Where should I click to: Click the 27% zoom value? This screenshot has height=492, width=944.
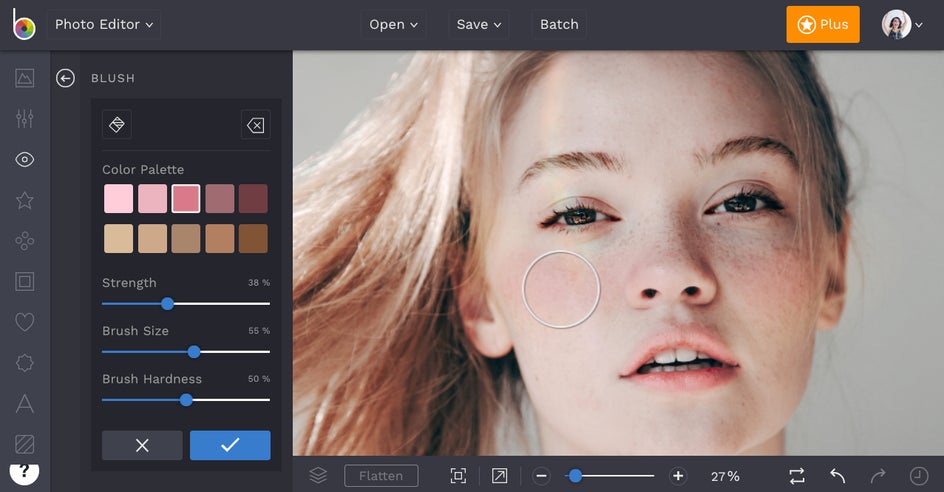725,476
